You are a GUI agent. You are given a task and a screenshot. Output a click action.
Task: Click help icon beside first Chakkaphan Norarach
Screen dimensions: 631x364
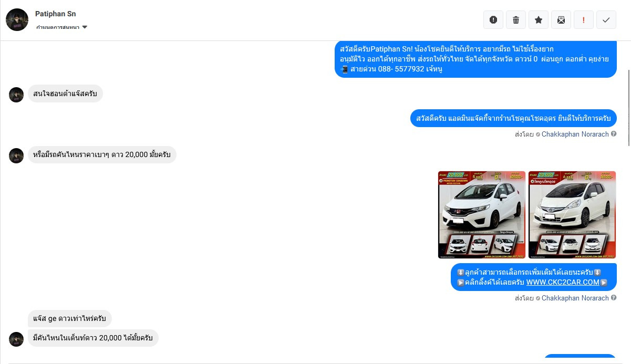click(614, 134)
